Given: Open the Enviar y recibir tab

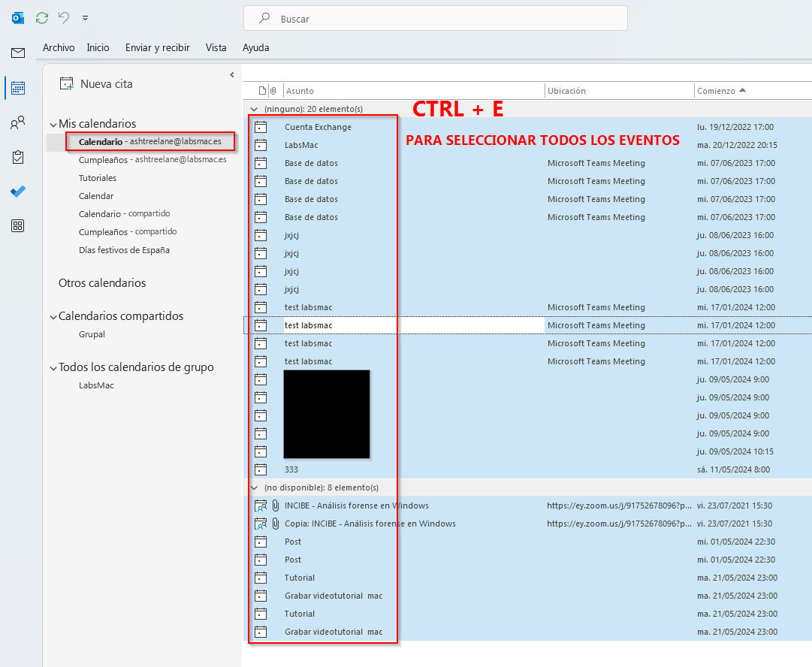Looking at the screenshot, I should point(157,47).
